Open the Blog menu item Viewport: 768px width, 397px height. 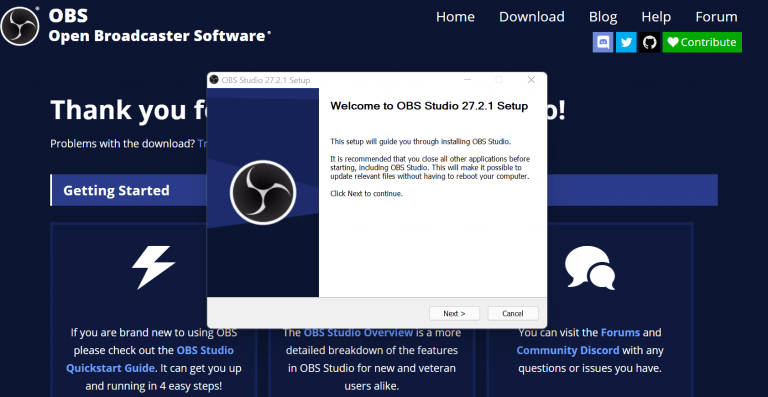click(603, 17)
